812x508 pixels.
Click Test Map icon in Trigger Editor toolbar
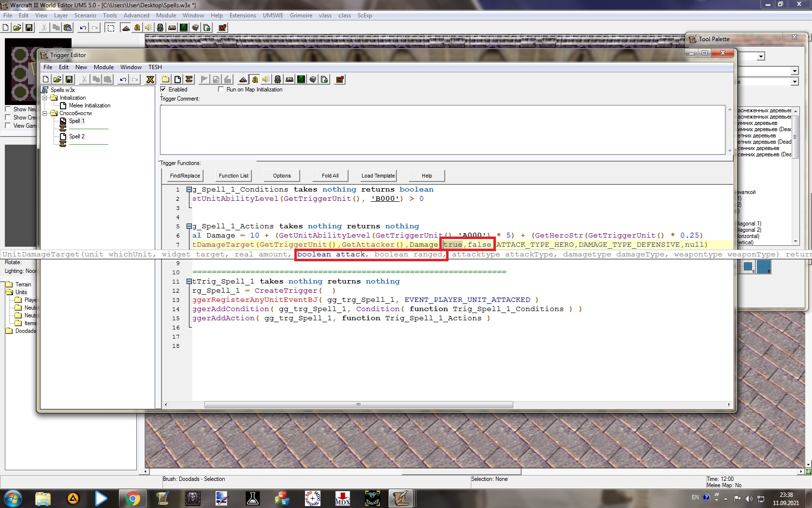pyautogui.click(x=340, y=79)
